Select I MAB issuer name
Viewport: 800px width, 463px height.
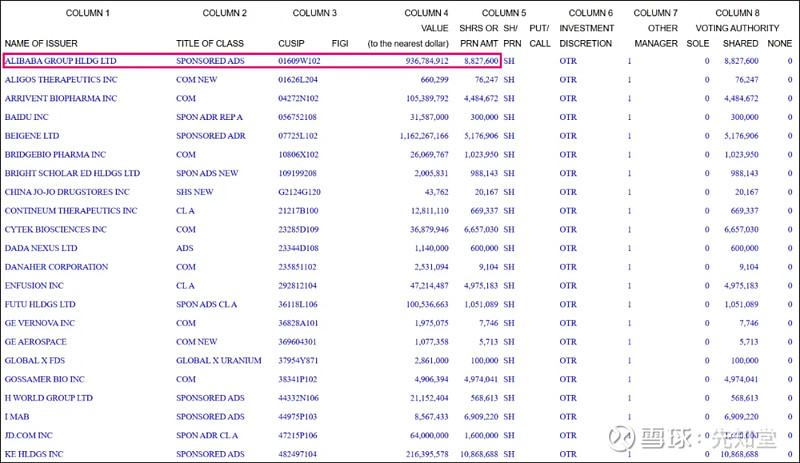pyautogui.click(x=17, y=417)
